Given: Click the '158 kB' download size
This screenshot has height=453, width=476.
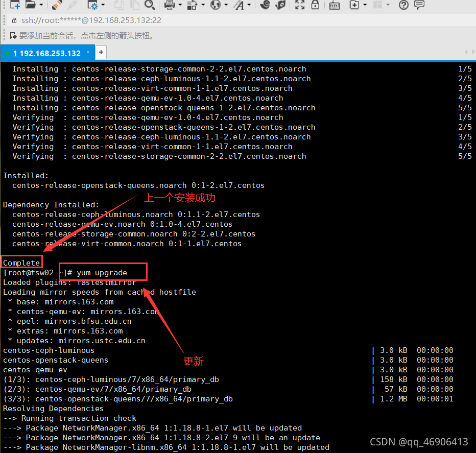Looking at the screenshot, I should pyautogui.click(x=394, y=379).
